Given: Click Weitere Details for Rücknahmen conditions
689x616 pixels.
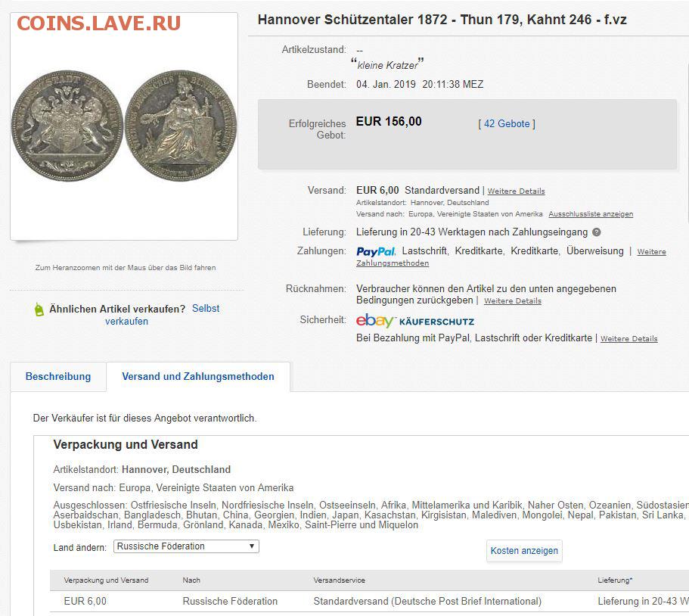Looking at the screenshot, I should point(513,301).
